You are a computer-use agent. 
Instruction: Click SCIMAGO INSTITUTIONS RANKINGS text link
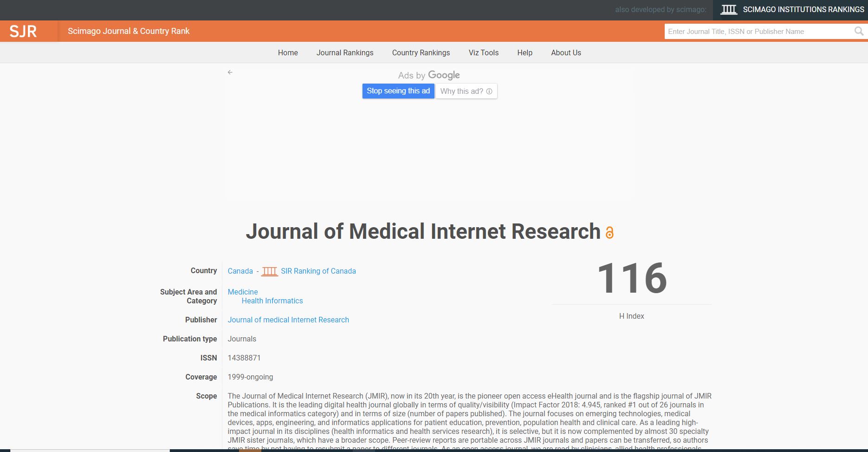pos(803,9)
